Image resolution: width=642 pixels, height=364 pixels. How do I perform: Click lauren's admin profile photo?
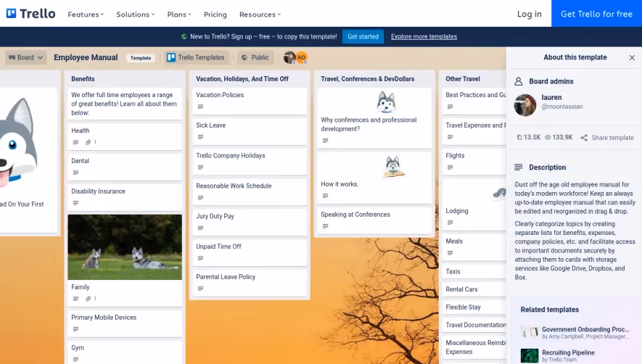525,105
